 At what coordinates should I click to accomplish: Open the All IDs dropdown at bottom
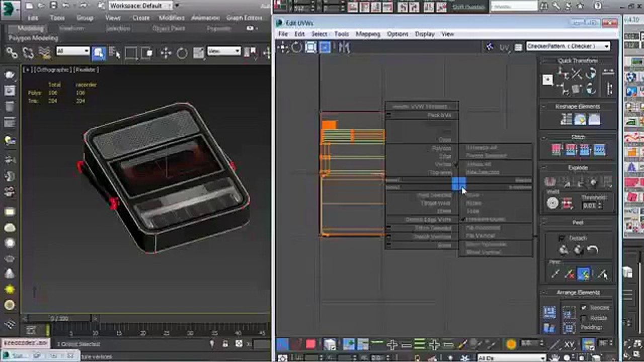[511, 358]
